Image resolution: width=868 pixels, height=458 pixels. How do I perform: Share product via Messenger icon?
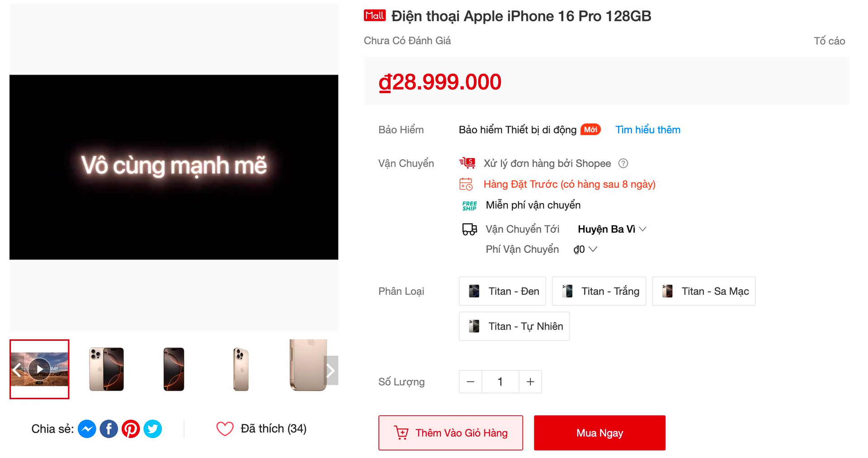87,428
